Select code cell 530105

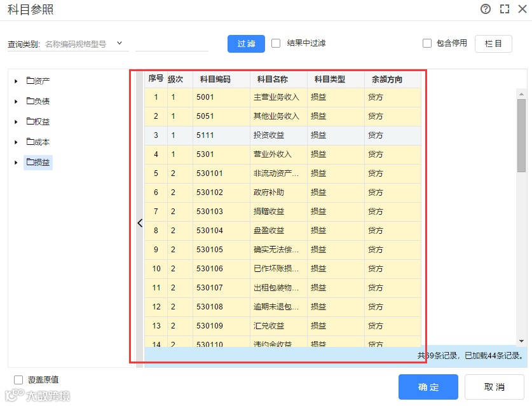[221, 250]
